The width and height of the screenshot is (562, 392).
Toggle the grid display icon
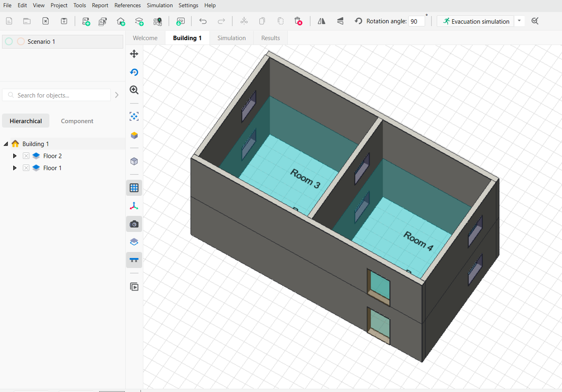[134, 188]
